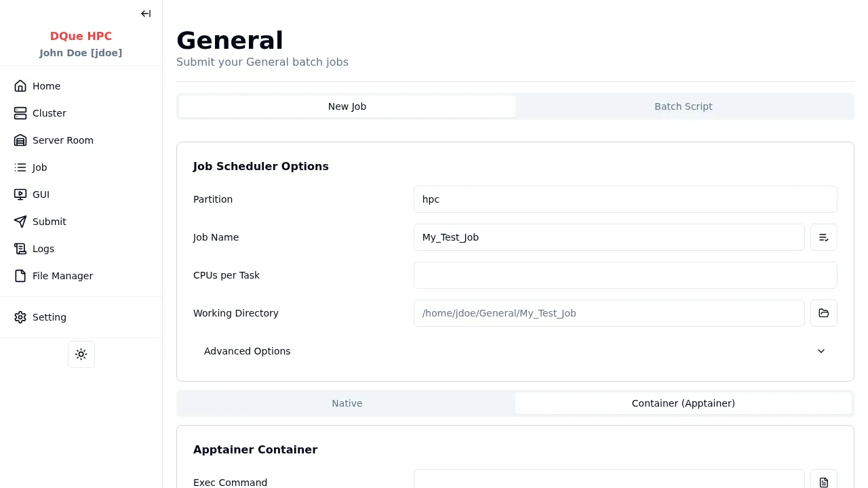Screen dimensions: 868x488
Task: Switch to Native execution mode
Action: [347, 403]
